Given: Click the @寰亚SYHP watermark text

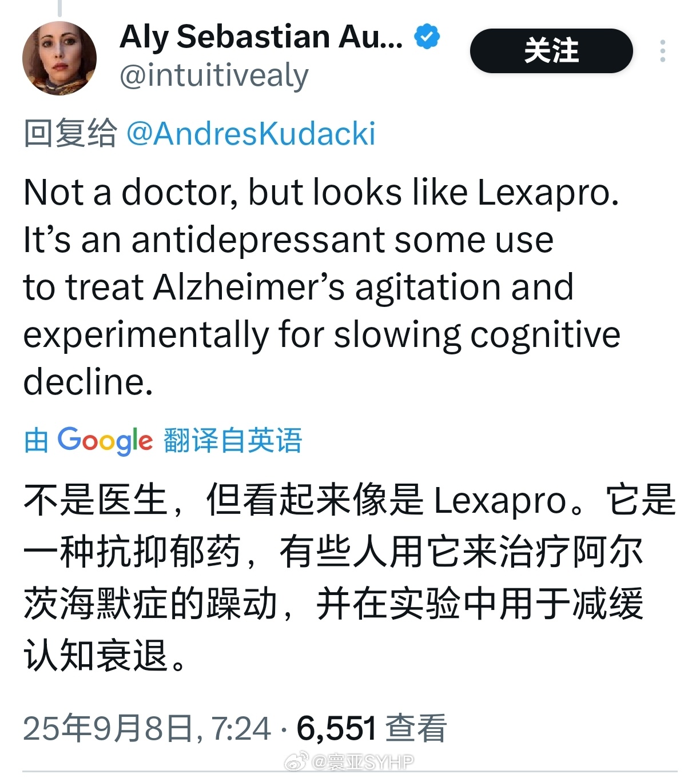Looking at the screenshot, I should [363, 762].
